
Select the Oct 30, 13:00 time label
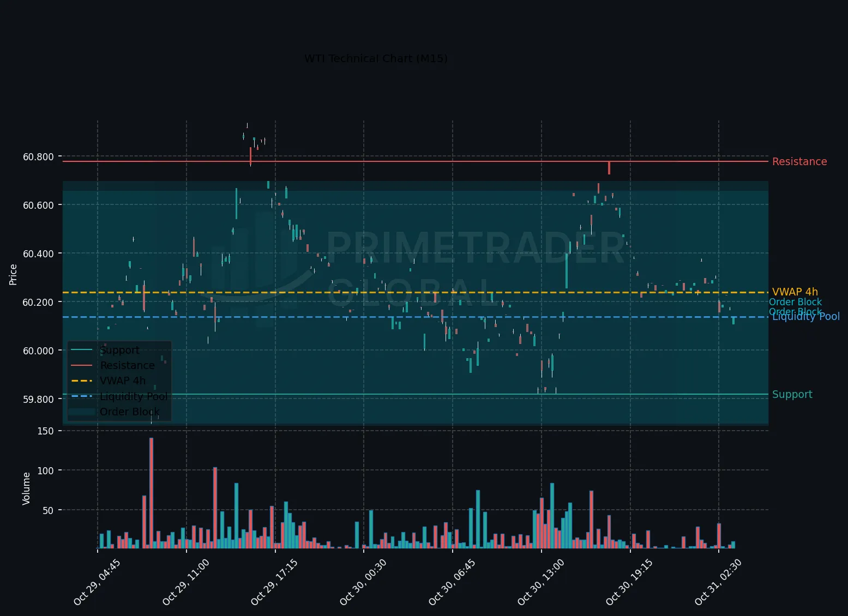540,582
